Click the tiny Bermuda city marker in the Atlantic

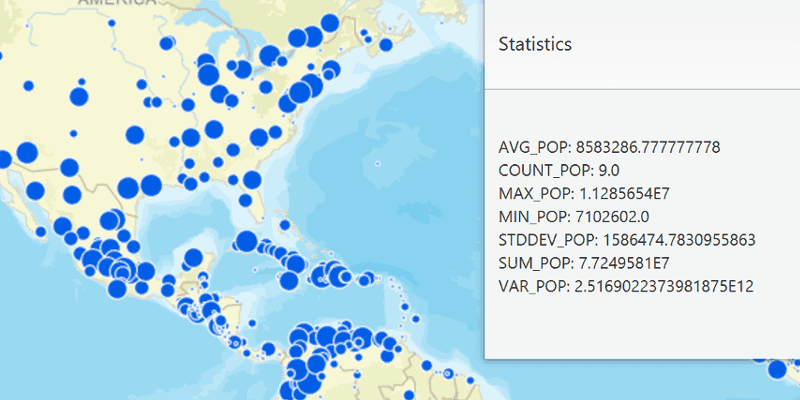pos(378,163)
